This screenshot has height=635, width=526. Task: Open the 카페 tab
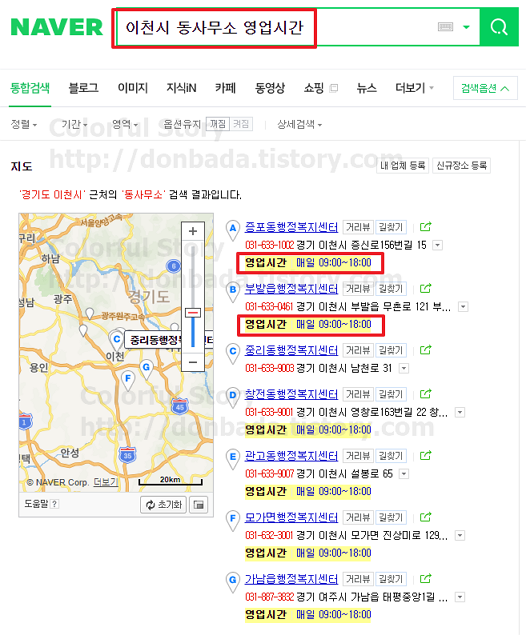[225, 88]
